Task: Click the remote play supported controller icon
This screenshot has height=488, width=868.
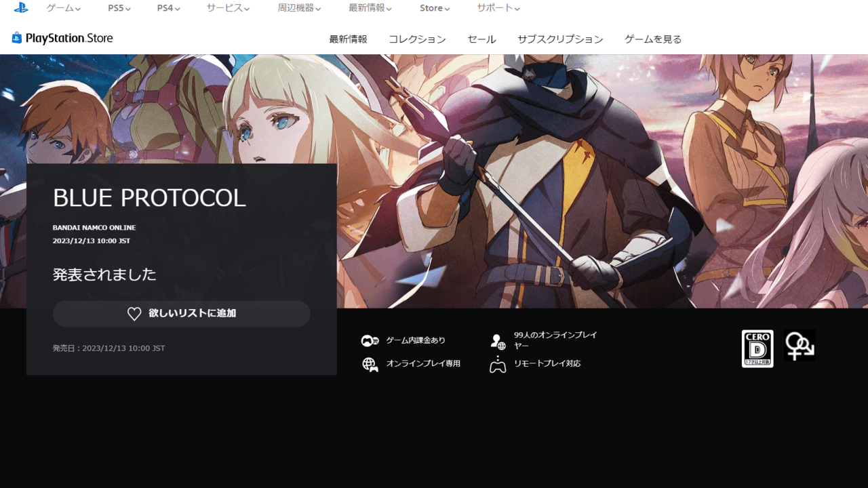Action: pos(498,365)
